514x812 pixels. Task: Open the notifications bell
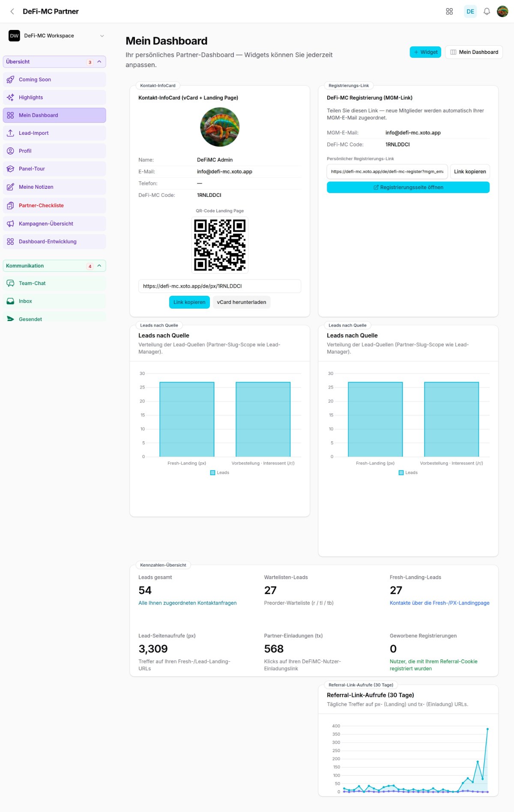click(487, 12)
